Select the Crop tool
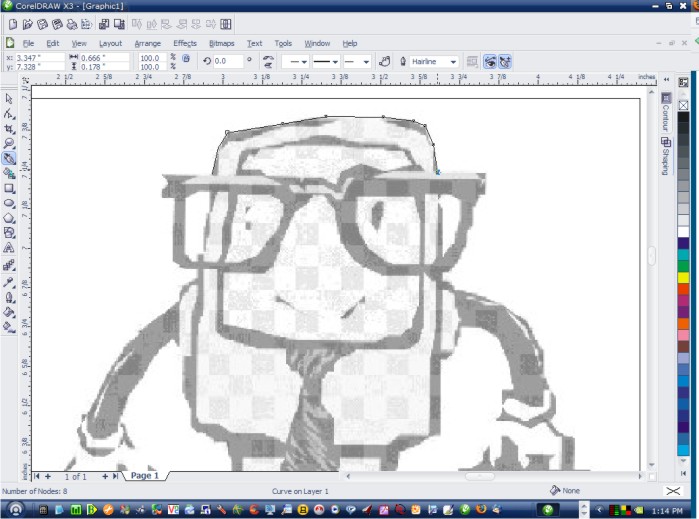The height and width of the screenshot is (519, 699). click(x=9, y=129)
